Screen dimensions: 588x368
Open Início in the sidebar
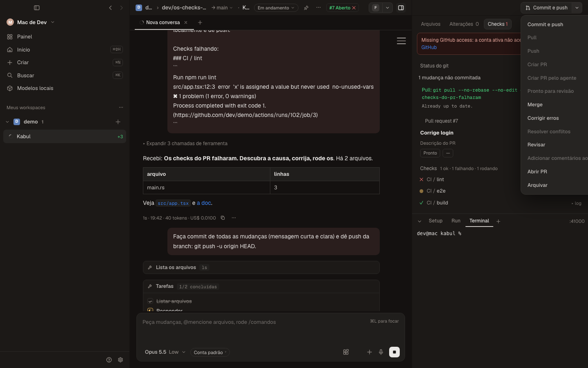pyautogui.click(x=65, y=49)
